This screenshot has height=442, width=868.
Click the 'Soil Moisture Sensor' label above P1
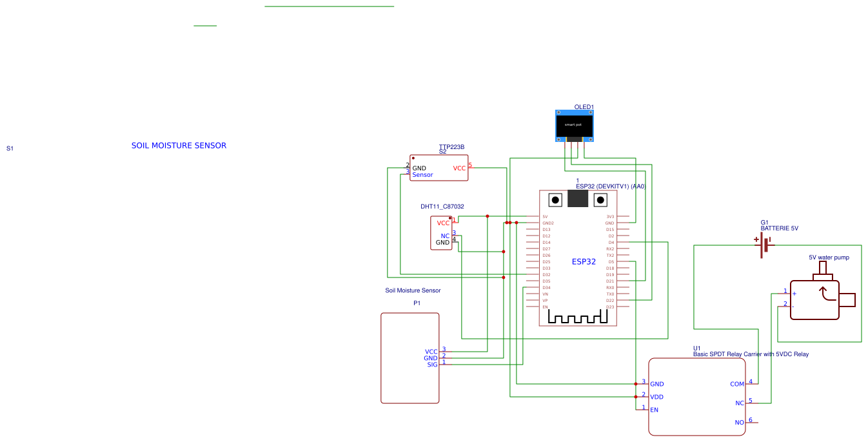pyautogui.click(x=413, y=290)
